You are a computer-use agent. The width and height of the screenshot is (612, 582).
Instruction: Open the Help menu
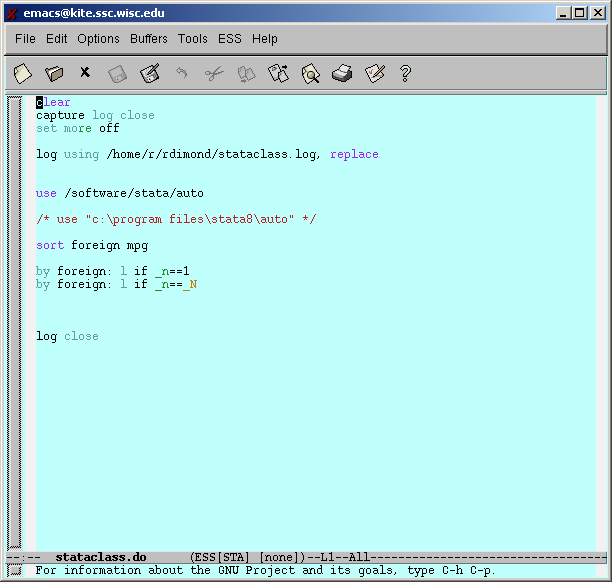click(x=265, y=39)
